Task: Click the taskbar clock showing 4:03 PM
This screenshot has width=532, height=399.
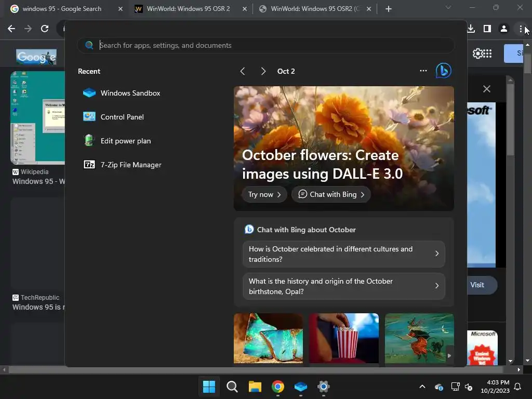Action: (x=495, y=387)
